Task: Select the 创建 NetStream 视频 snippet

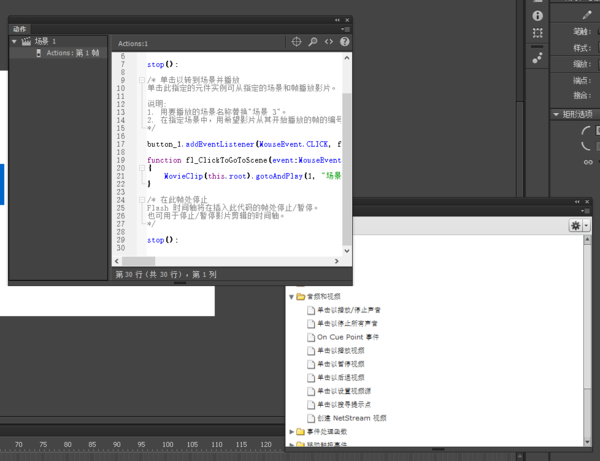Action: 352,418
